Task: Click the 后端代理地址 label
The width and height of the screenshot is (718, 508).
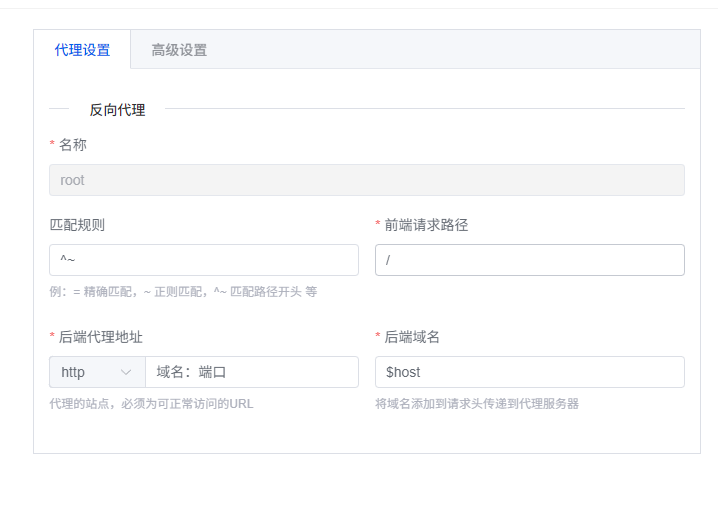Action: tap(100, 337)
